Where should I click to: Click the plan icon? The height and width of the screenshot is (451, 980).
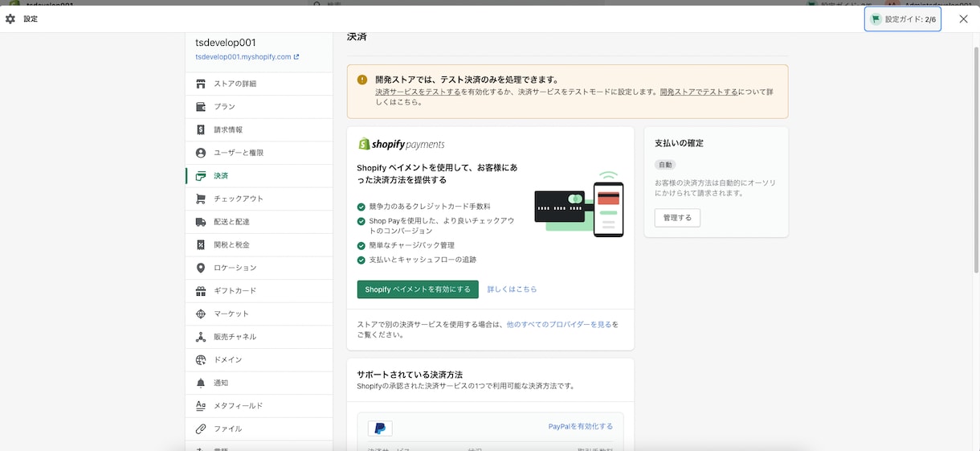(x=201, y=107)
